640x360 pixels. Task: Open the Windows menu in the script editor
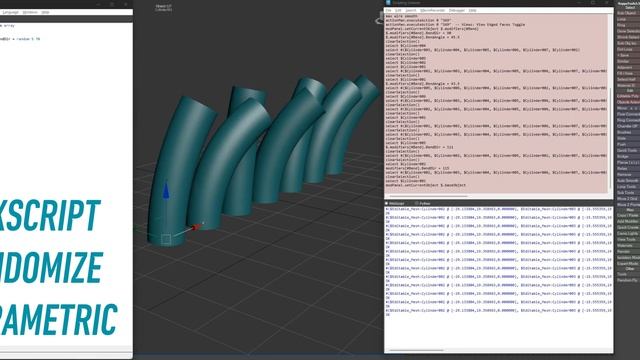tap(30, 12)
